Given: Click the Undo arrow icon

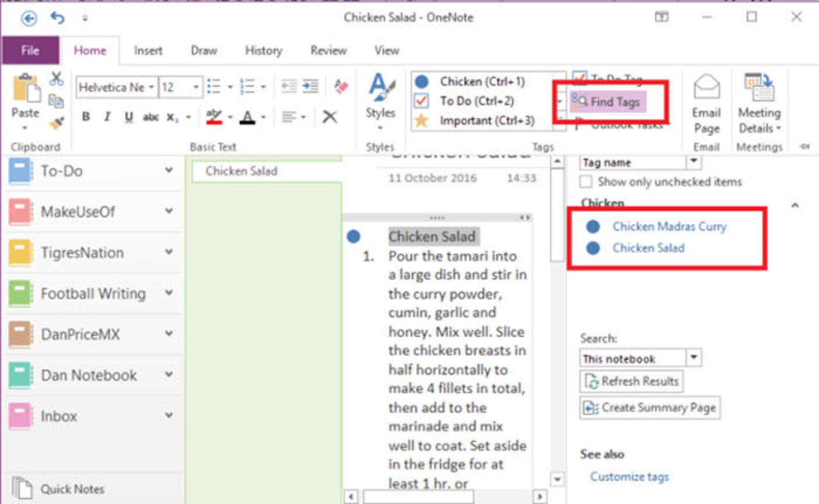Looking at the screenshot, I should click(x=58, y=18).
